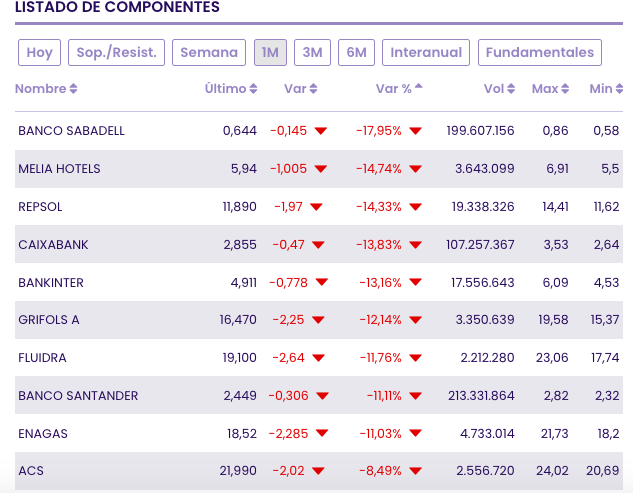
Task: Switch to 3M period view
Action: coord(312,52)
